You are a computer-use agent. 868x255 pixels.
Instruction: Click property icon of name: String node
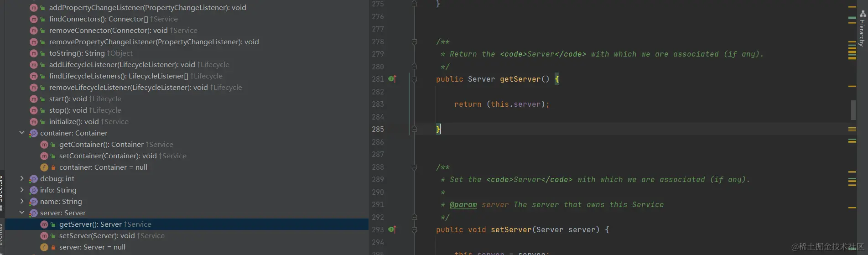coord(33,202)
